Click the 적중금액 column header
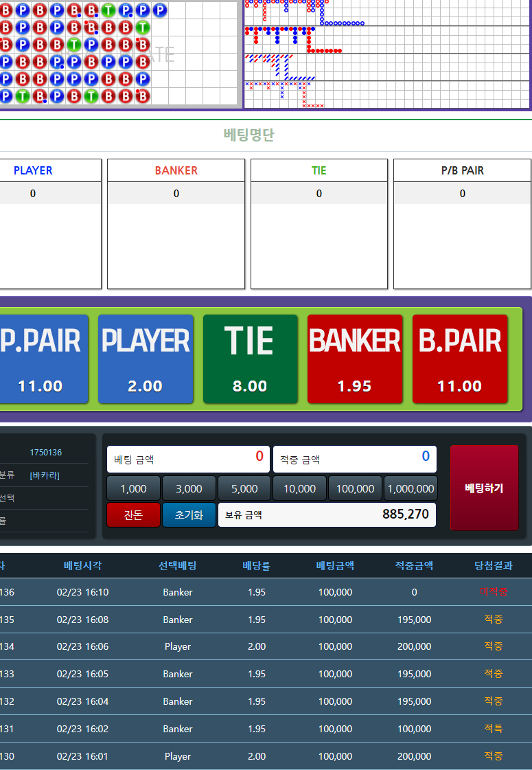This screenshot has height=770, width=532. click(414, 565)
